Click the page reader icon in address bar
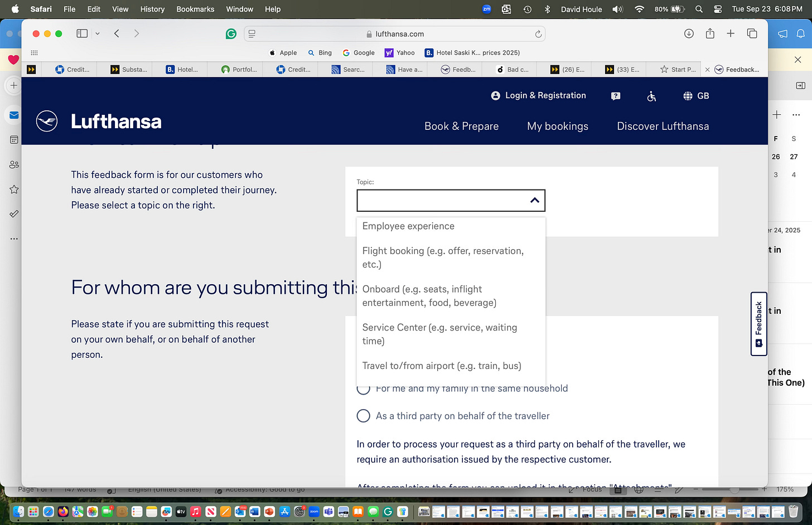 pyautogui.click(x=252, y=34)
